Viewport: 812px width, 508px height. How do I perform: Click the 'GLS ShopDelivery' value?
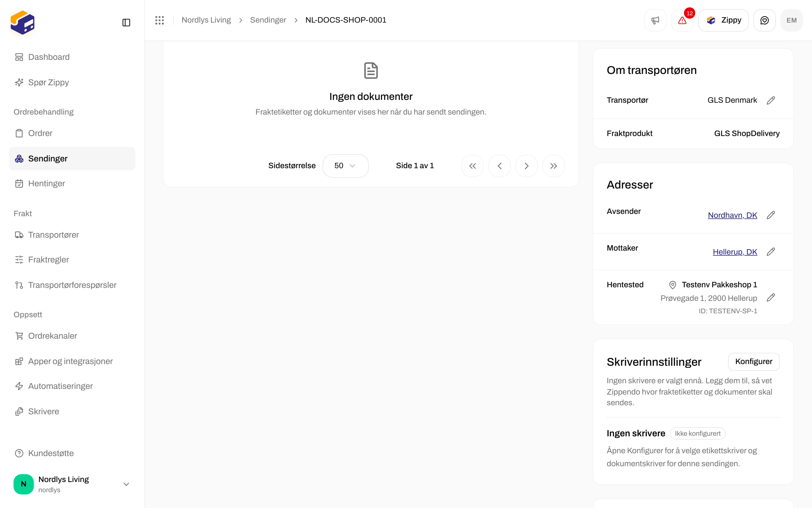point(747,133)
